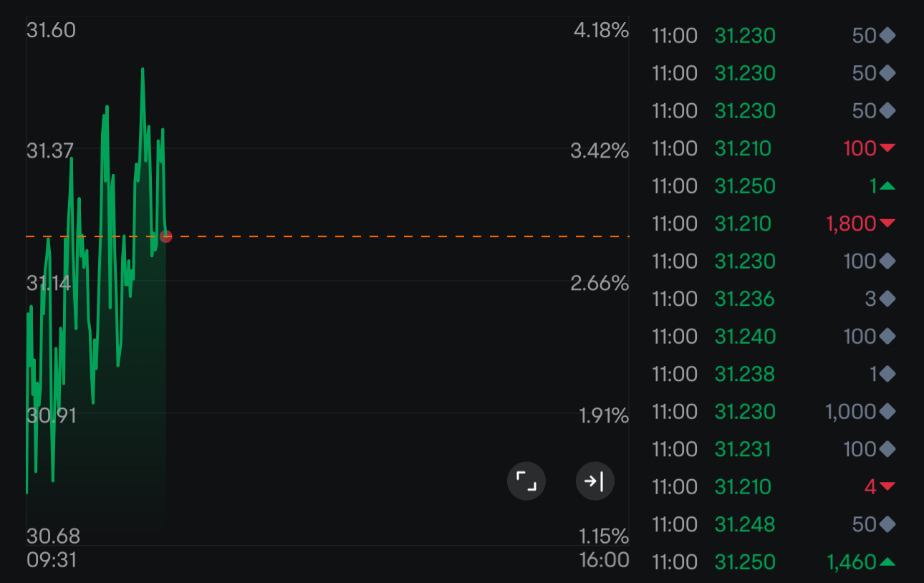Screen dimensions: 924x583
Task: Click 11:00 timestamp in the 31.236 row
Action: pyautogui.click(x=675, y=299)
